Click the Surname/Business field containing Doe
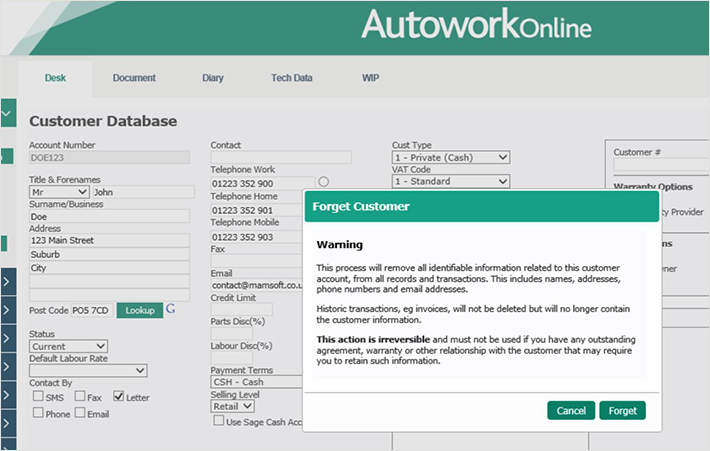The image size is (710, 451). (x=109, y=216)
